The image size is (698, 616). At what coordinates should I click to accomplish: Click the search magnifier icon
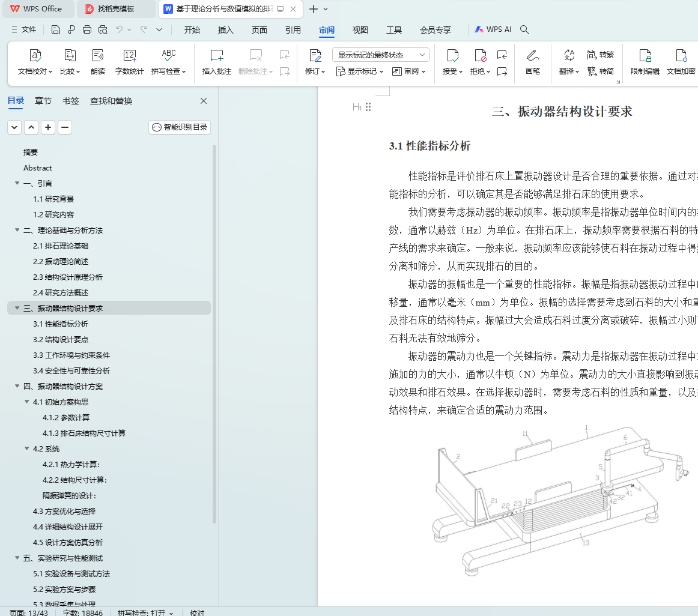pos(525,29)
